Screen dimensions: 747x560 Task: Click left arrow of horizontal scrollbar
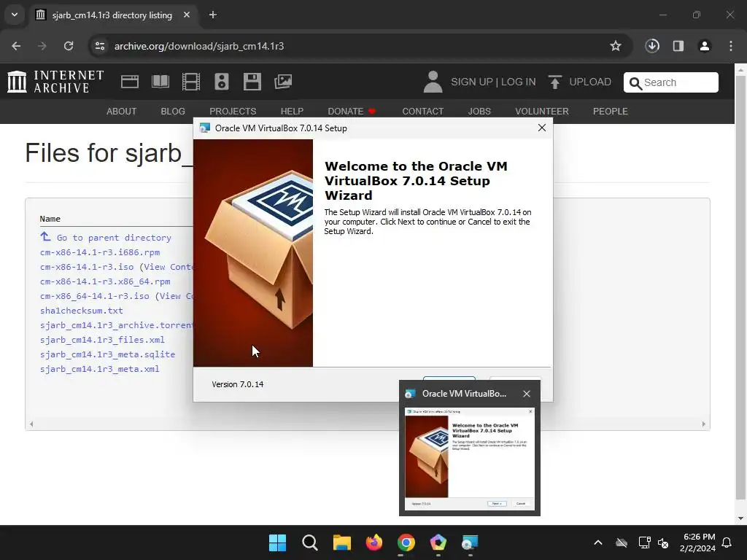tap(31, 424)
